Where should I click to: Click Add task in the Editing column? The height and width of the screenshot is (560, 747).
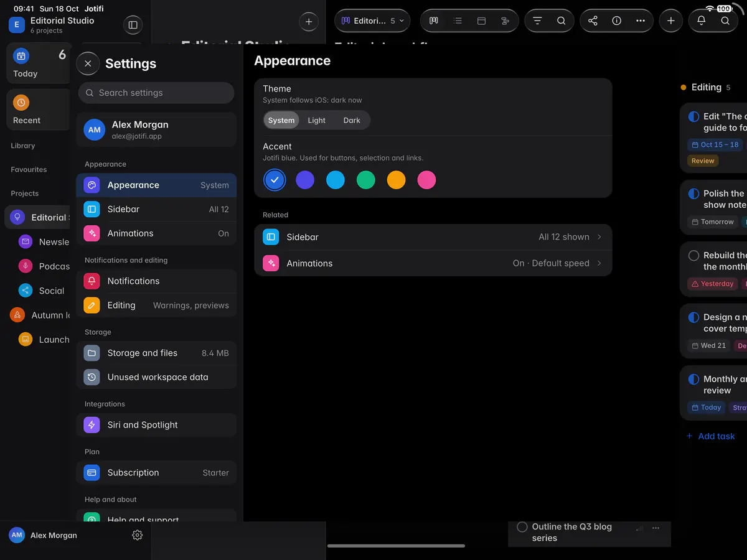point(710,436)
